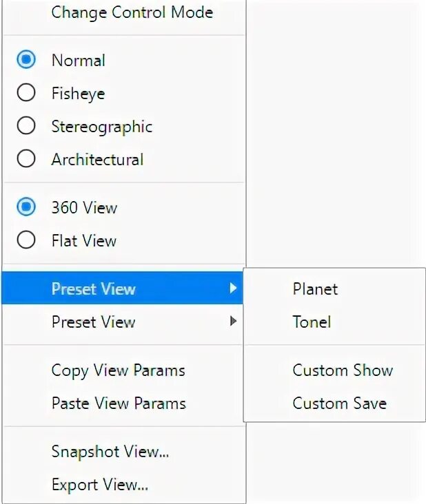Open the non-highlighted Preset View item
The width and height of the screenshot is (426, 504).
(x=94, y=322)
